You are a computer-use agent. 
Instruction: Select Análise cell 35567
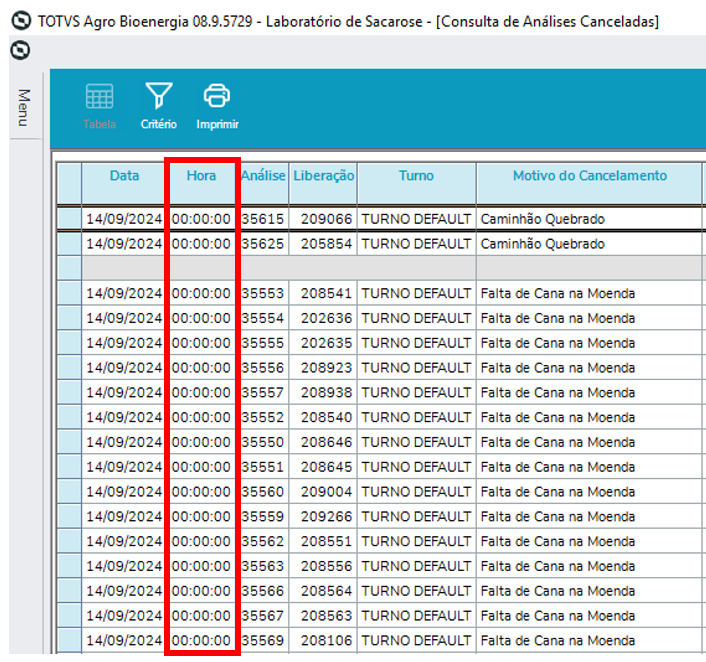pyautogui.click(x=263, y=616)
